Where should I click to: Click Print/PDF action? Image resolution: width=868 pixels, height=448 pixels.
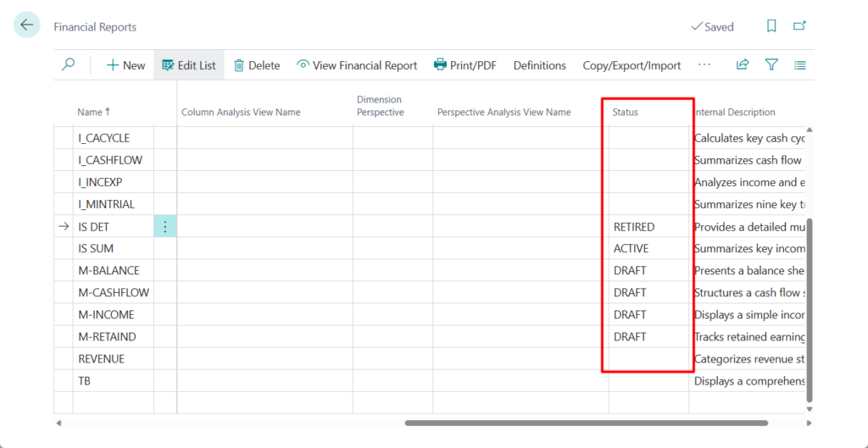point(465,65)
